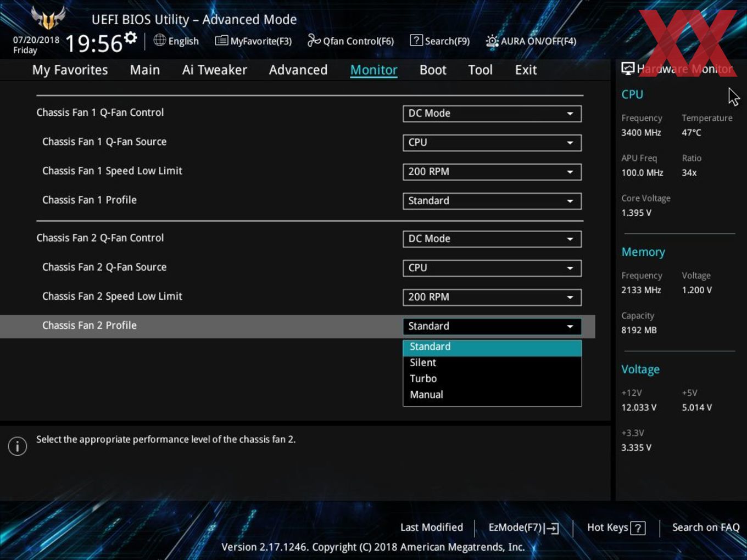The image size is (747, 560).
Task: Open Boot tab
Action: coord(433,70)
